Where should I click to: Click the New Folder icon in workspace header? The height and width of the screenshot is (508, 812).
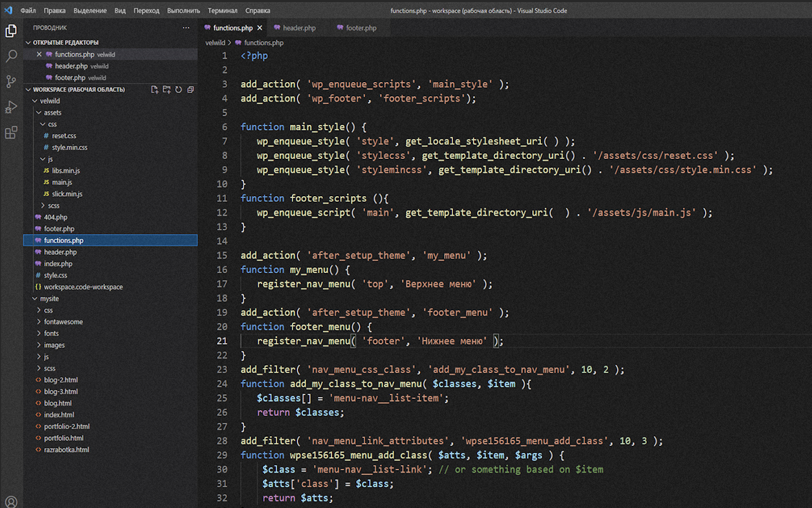click(167, 90)
